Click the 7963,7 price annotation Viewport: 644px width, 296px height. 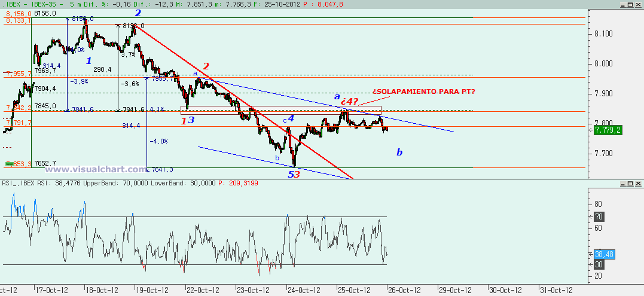click(x=45, y=71)
